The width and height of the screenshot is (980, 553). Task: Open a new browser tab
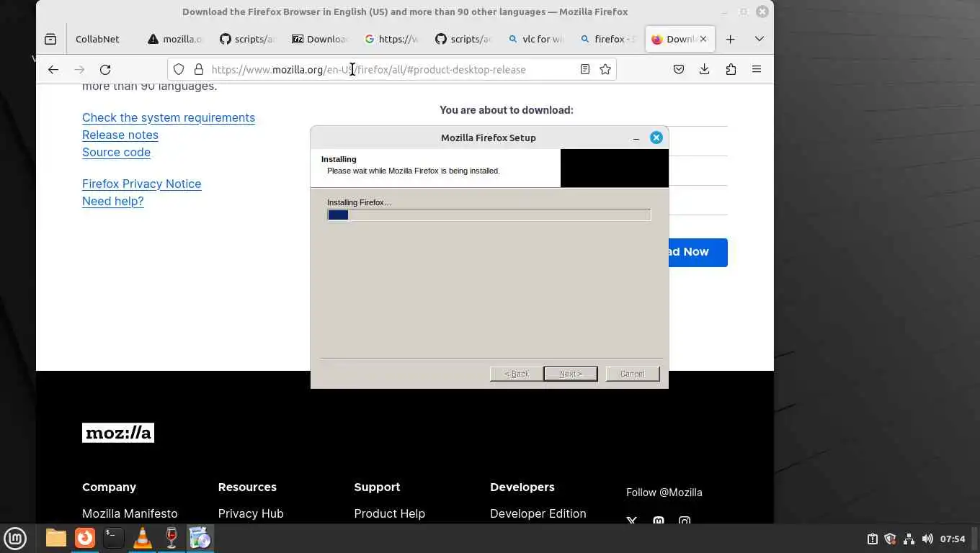point(730,39)
